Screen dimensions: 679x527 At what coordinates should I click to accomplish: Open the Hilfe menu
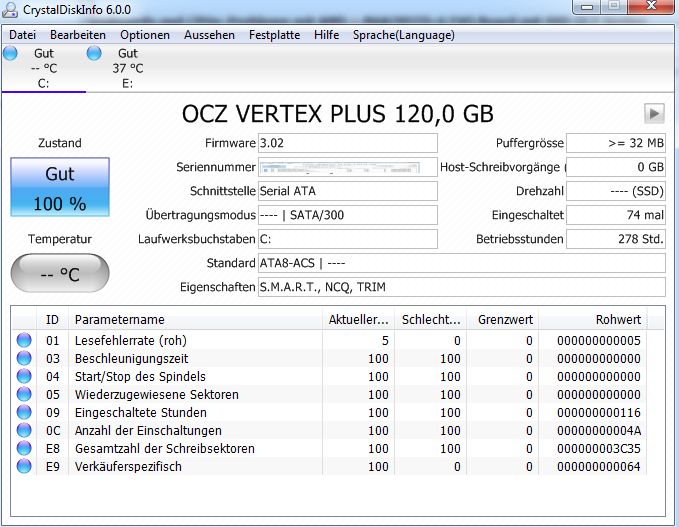pos(327,35)
